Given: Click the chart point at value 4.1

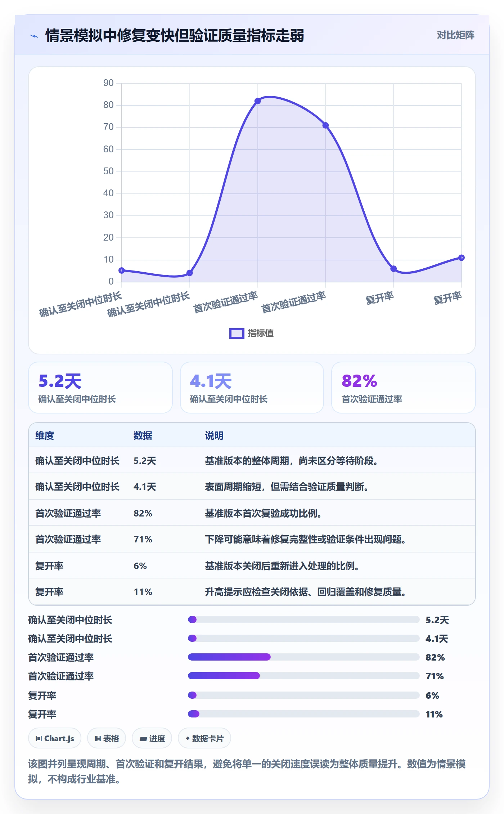Looking at the screenshot, I should click(190, 273).
